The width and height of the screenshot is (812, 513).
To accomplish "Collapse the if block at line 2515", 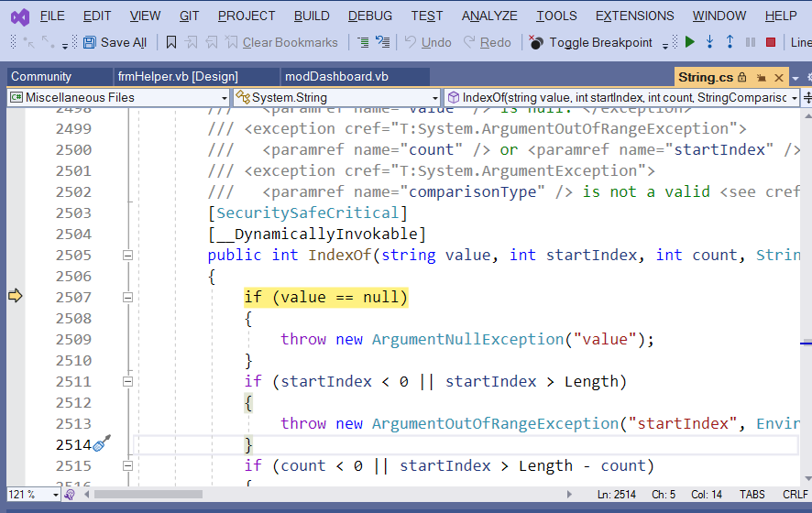I will 127,466.
